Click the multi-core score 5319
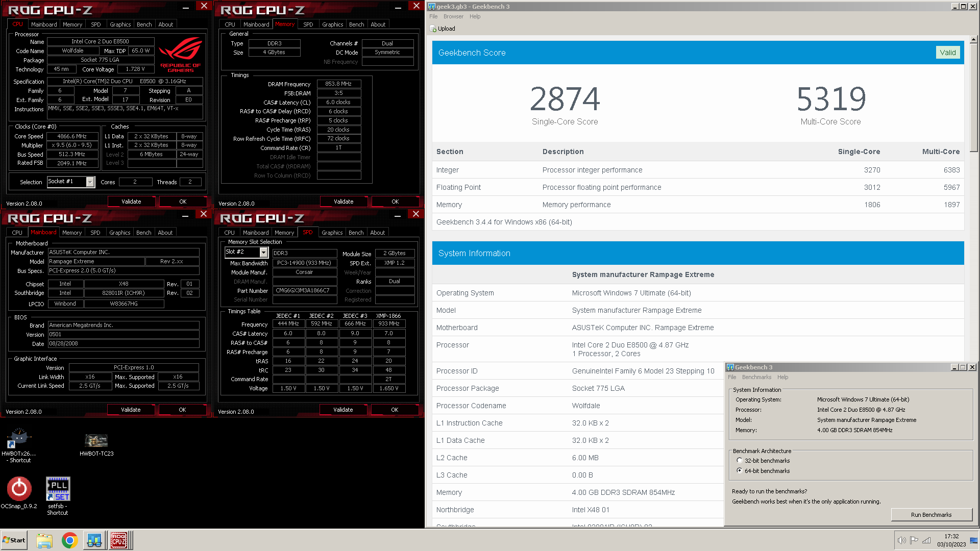 (831, 99)
